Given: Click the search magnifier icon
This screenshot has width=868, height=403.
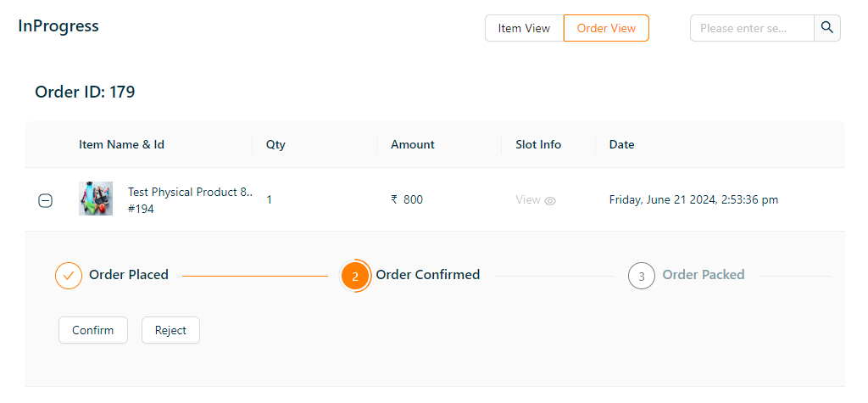Looking at the screenshot, I should pos(827,28).
